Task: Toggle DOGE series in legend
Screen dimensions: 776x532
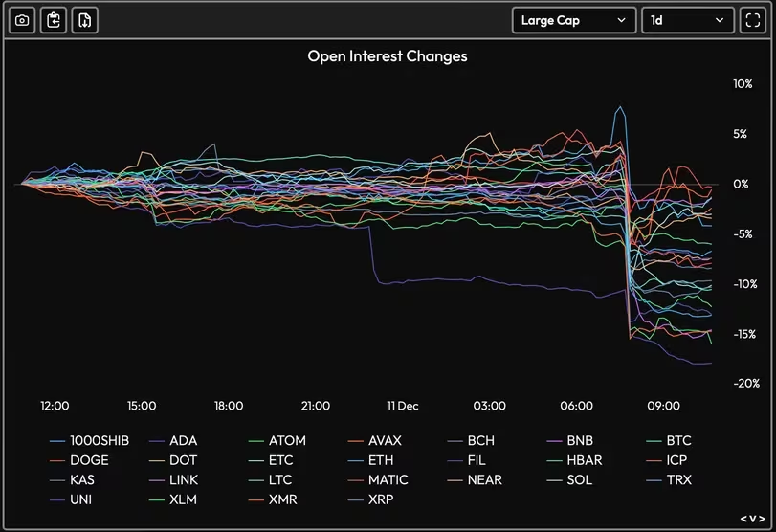Action: point(89,460)
